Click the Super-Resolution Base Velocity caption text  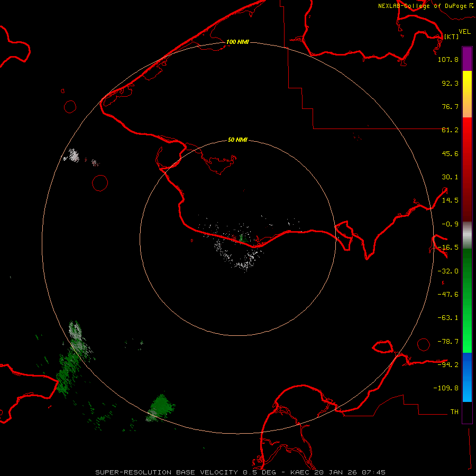click(241, 472)
